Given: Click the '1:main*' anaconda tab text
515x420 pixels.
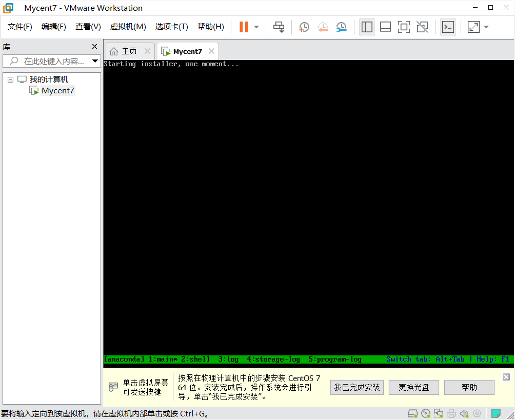Looking at the screenshot, I should point(163,359).
